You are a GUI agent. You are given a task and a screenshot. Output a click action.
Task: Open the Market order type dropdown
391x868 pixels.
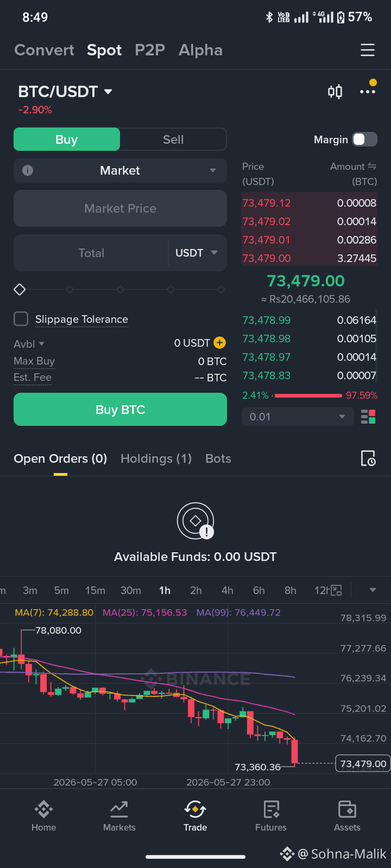[120, 170]
